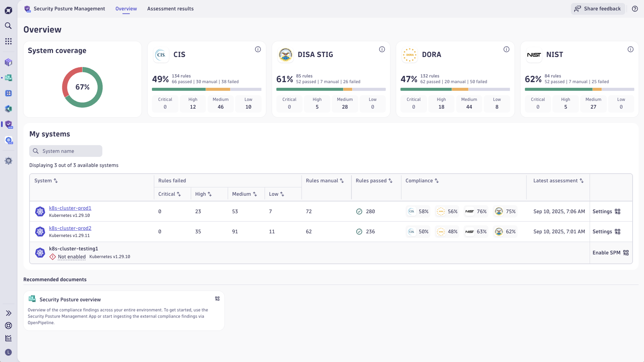Select the Security Posture Management sidebar icon
644x362 pixels.
click(x=8, y=124)
